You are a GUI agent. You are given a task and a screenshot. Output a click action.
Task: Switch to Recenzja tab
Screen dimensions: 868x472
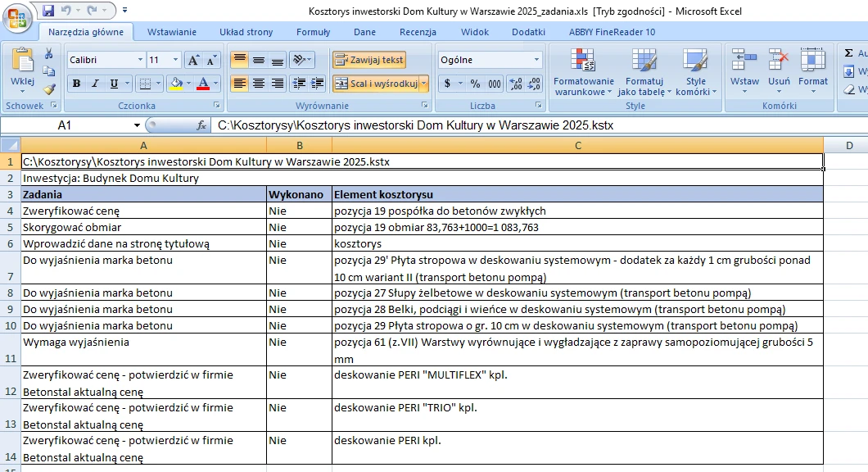418,32
